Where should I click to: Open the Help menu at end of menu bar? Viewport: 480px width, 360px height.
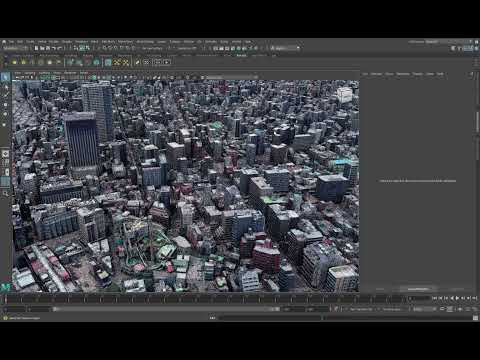point(248,42)
